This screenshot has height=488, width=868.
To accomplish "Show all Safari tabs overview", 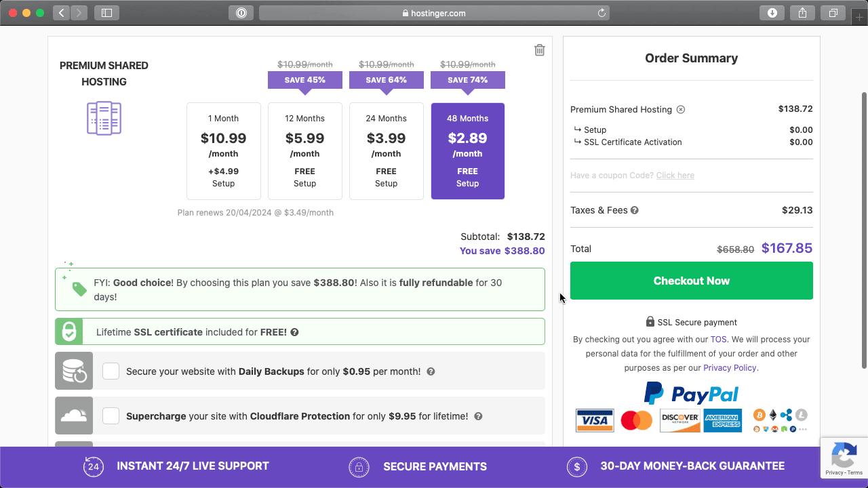I will (x=833, y=12).
